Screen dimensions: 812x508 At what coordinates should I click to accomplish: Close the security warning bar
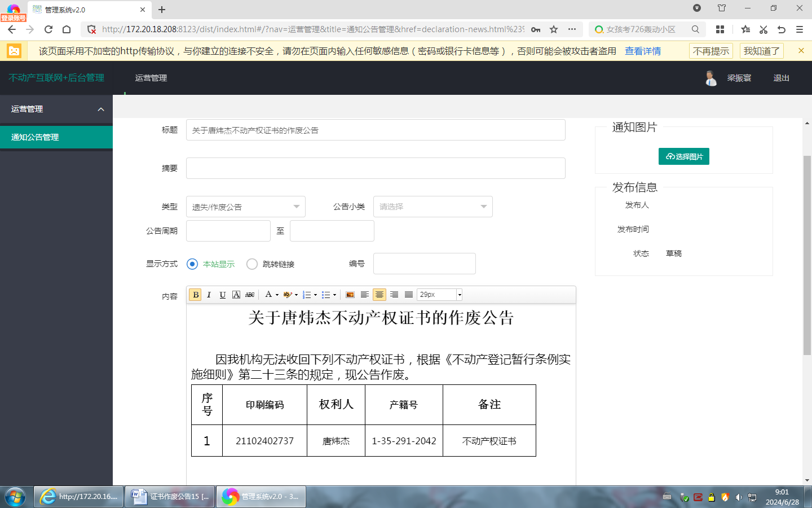(x=801, y=51)
